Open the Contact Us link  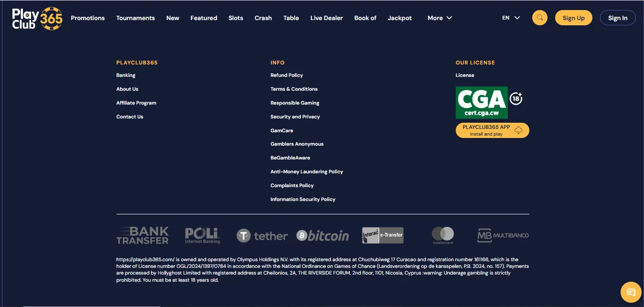(130, 117)
